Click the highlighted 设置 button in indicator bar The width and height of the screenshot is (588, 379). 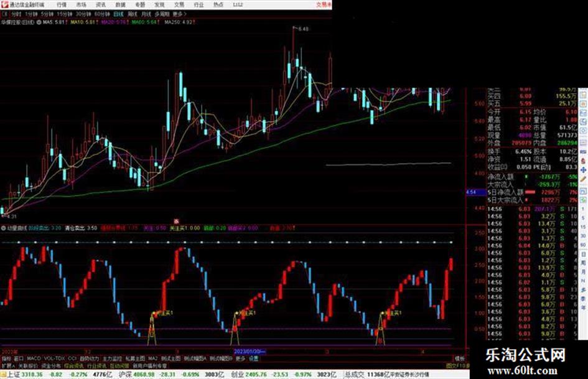pos(254,358)
